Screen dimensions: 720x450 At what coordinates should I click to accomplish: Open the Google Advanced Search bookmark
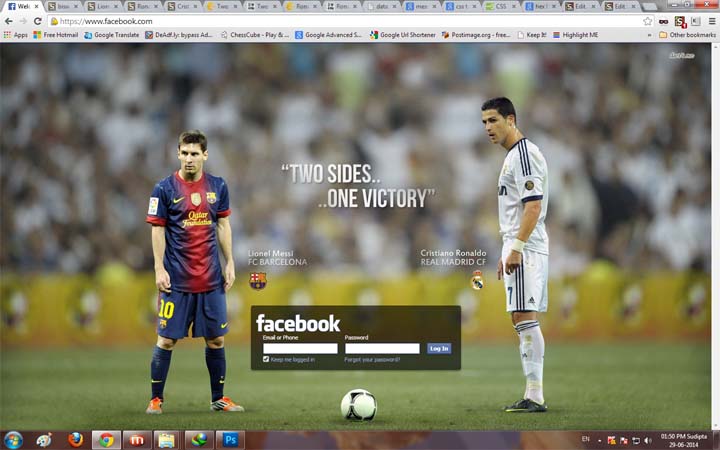[x=328, y=35]
